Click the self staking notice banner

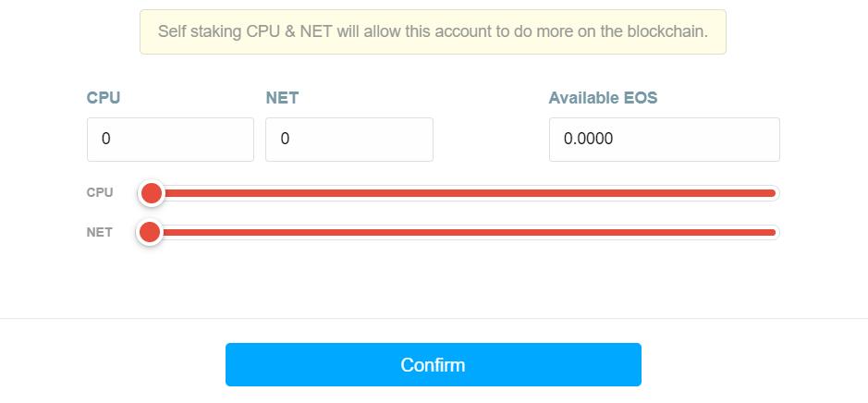433,31
